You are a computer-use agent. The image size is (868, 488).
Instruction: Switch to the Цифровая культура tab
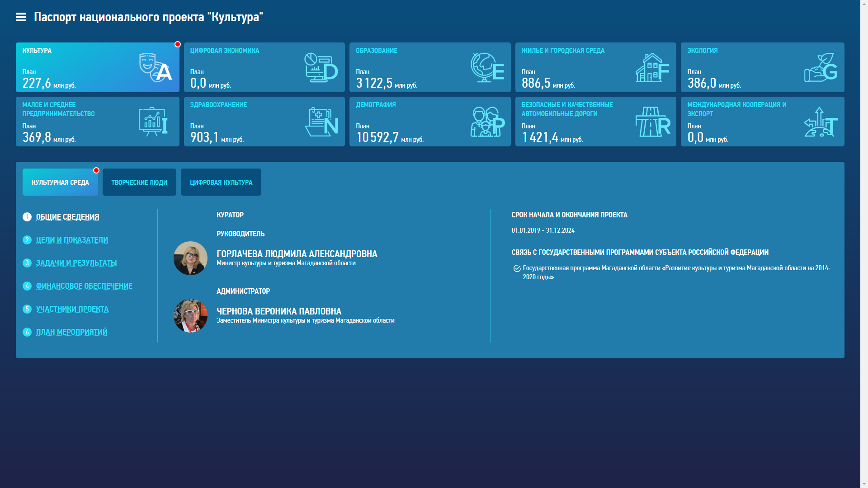pyautogui.click(x=221, y=183)
